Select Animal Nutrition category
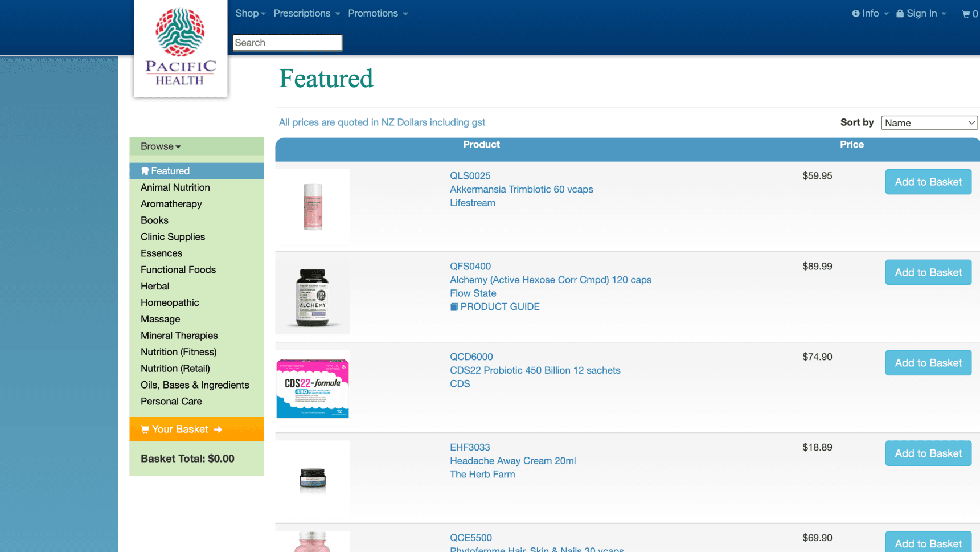Viewport: 980px width, 552px height. 175,187
